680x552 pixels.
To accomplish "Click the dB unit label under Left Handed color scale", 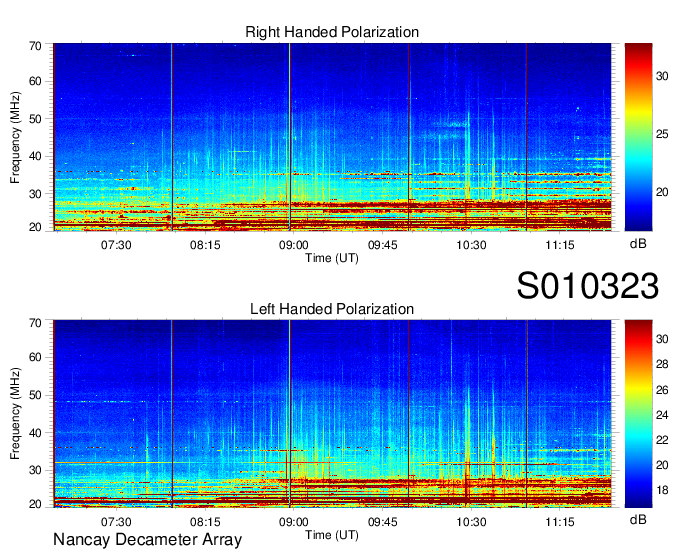I will pos(638,519).
